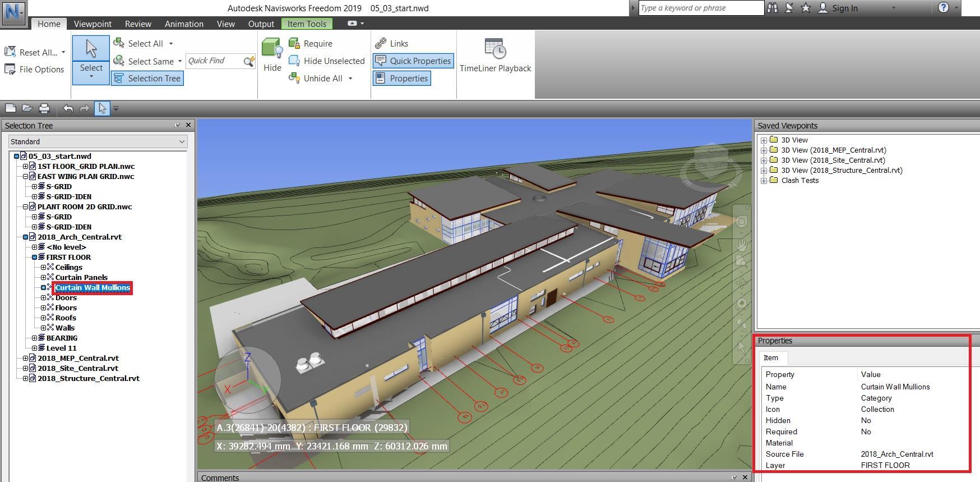This screenshot has width=980, height=482.
Task: Click the Open file icon in quick access toolbar
Action: pos(27,108)
